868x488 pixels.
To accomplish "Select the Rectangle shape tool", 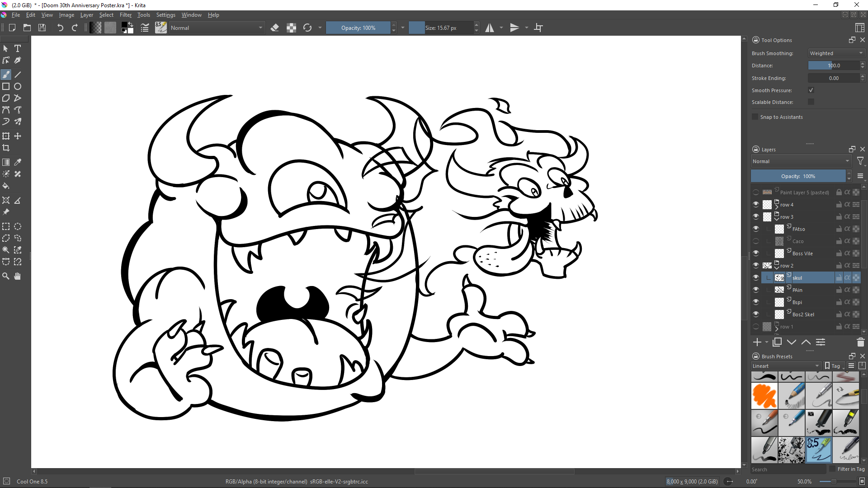I will (x=6, y=86).
